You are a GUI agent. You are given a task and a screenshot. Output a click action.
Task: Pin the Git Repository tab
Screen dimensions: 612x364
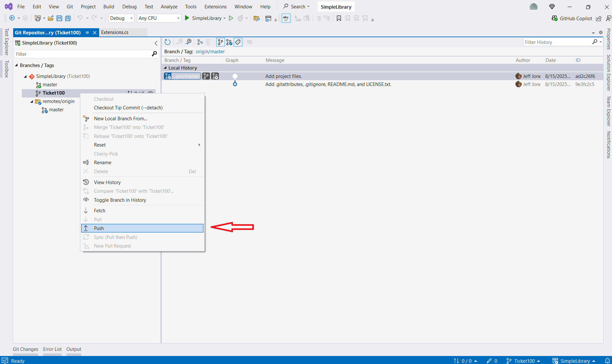87,32
